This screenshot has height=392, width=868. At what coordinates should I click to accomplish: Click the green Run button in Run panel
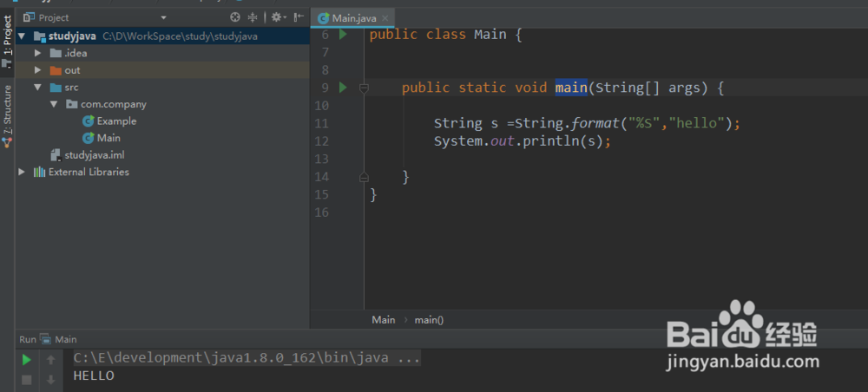click(26, 360)
